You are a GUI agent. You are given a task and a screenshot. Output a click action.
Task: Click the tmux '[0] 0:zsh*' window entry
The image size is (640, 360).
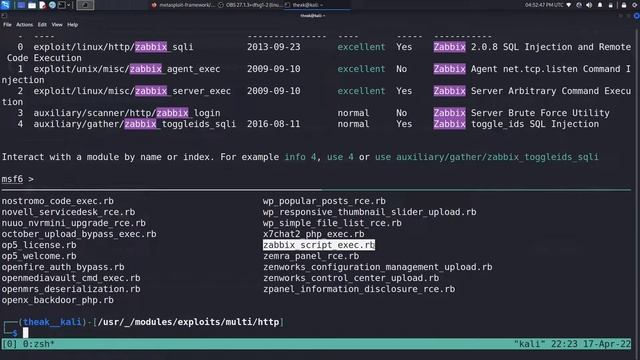(x=28, y=344)
